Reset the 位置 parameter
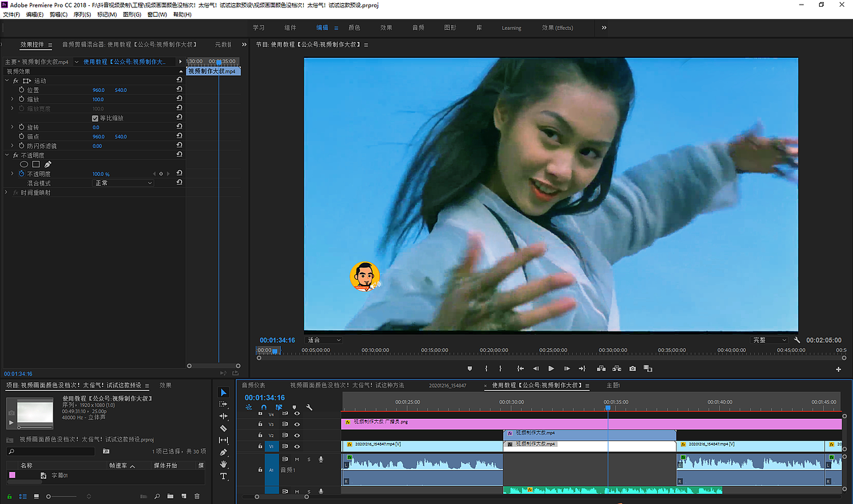853x504 pixels. coord(179,90)
